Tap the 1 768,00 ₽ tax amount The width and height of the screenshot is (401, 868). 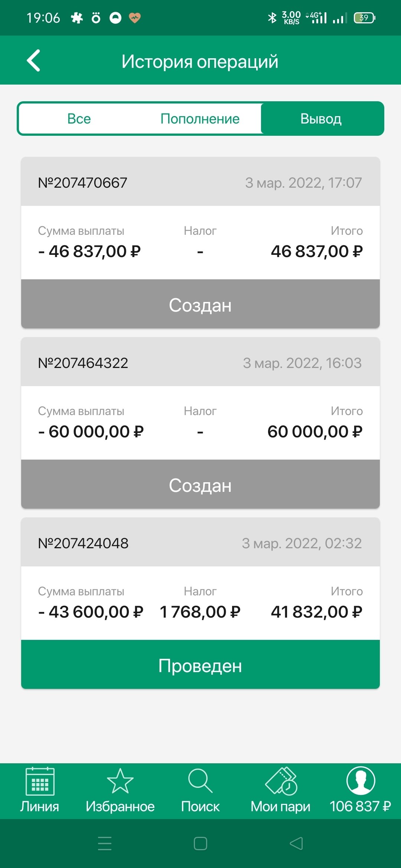200,612
